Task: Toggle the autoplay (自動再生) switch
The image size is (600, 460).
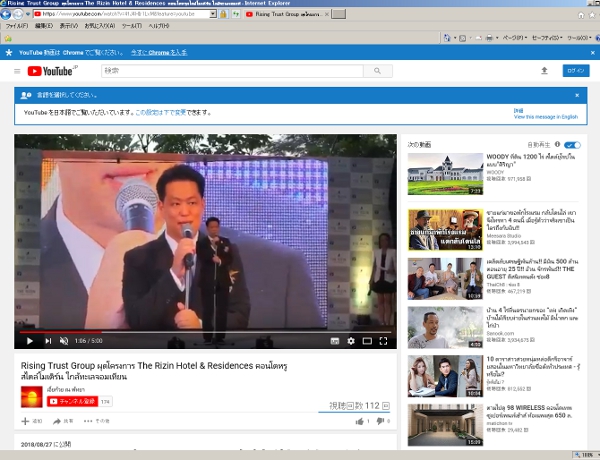Action: (x=572, y=145)
